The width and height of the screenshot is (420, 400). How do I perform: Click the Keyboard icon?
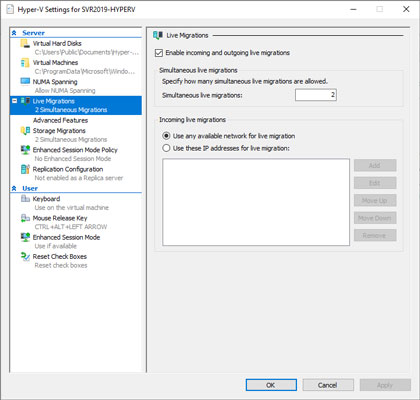tap(25, 199)
